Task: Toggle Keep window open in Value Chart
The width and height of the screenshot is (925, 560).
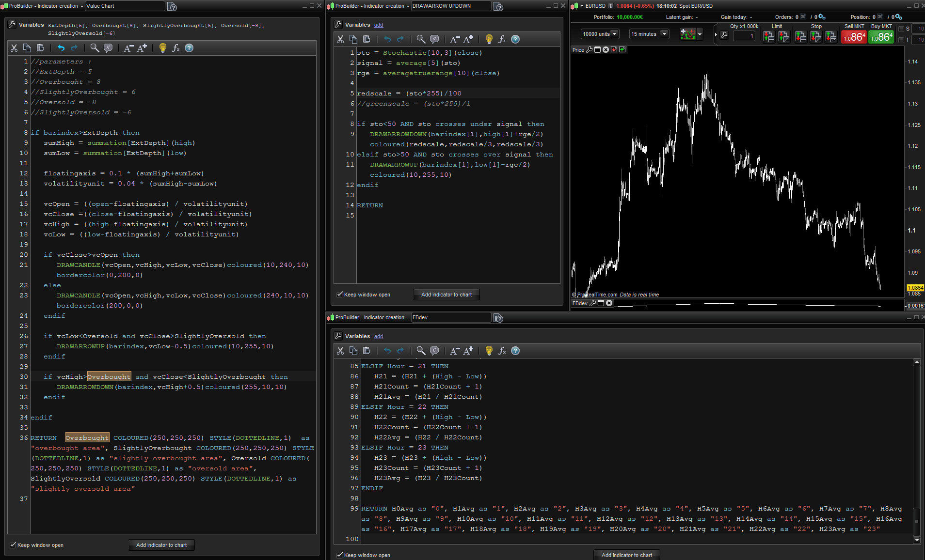Action: [x=13, y=545]
